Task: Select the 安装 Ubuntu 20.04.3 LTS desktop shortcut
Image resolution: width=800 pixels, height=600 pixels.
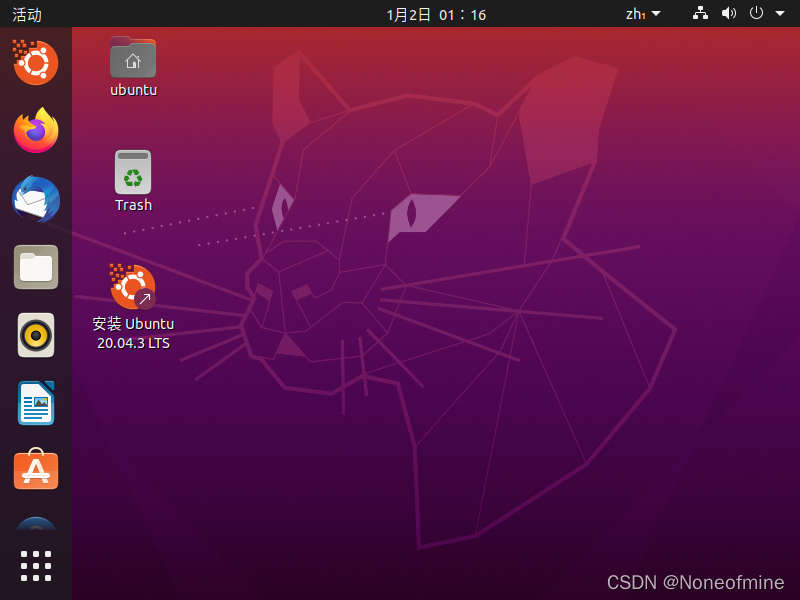Action: click(133, 306)
